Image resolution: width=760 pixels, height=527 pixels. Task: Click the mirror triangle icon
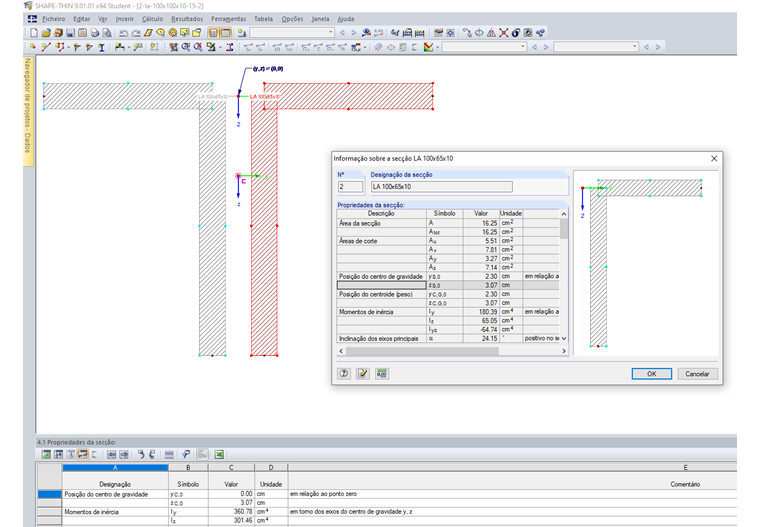tap(491, 33)
